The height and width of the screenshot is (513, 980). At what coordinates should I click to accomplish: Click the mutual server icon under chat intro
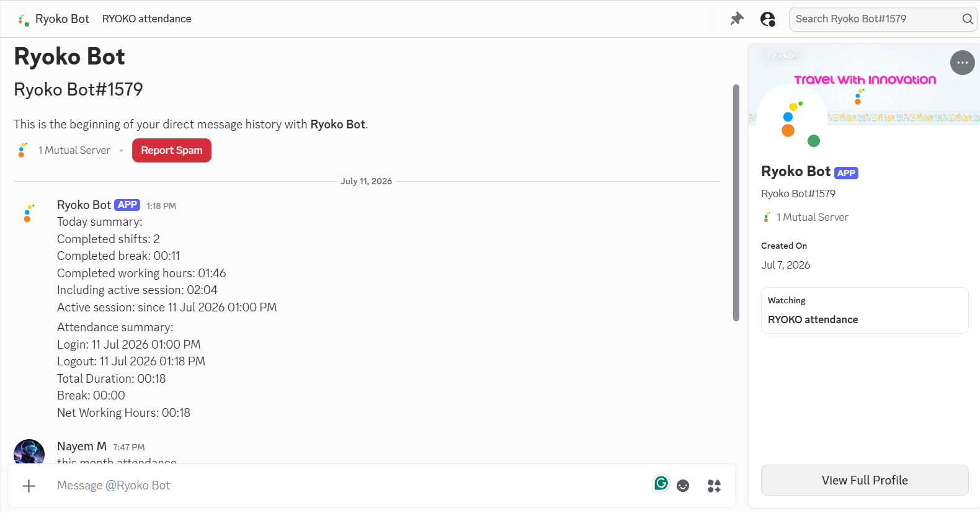(23, 150)
